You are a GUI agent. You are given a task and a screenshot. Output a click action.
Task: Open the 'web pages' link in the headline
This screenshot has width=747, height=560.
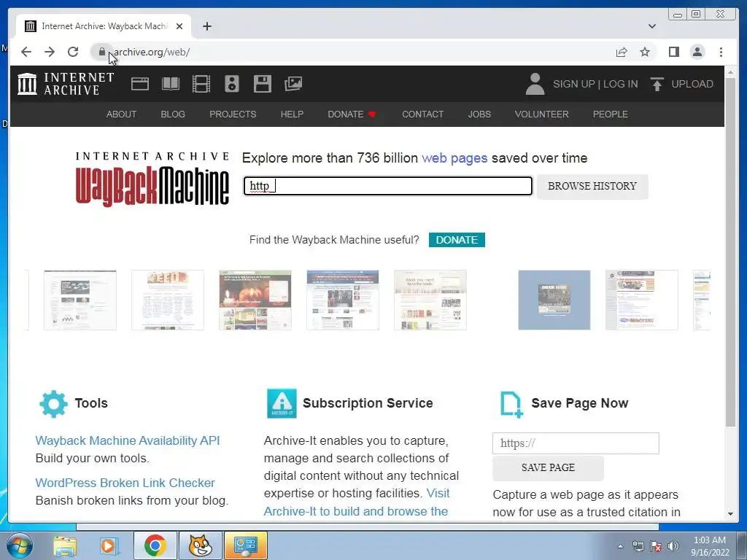click(x=454, y=158)
